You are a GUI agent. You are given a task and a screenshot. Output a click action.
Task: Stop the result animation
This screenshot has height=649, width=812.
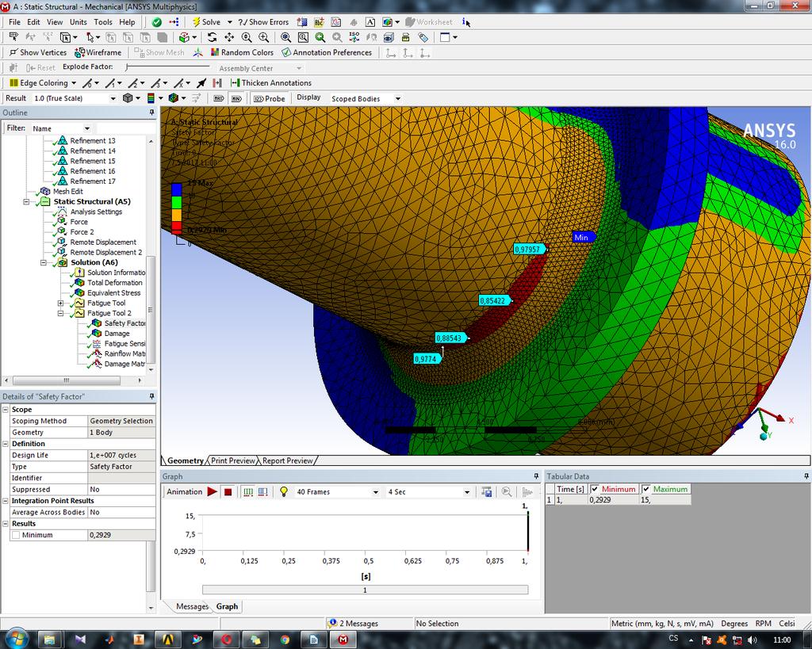pos(228,491)
